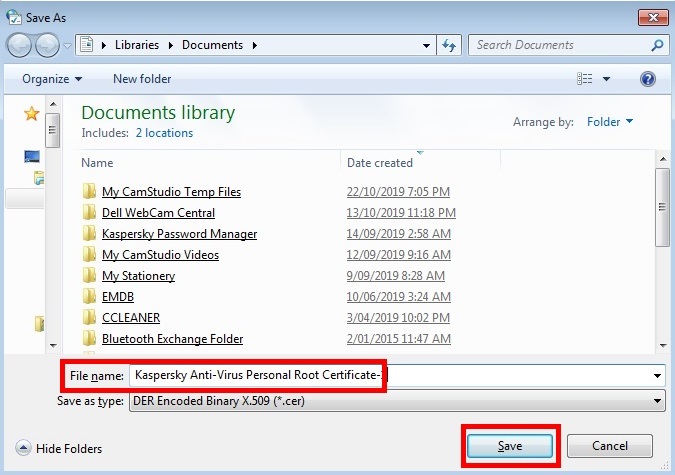Click the Libraries icon in navigation pane
The image size is (675, 475).
tap(39, 178)
